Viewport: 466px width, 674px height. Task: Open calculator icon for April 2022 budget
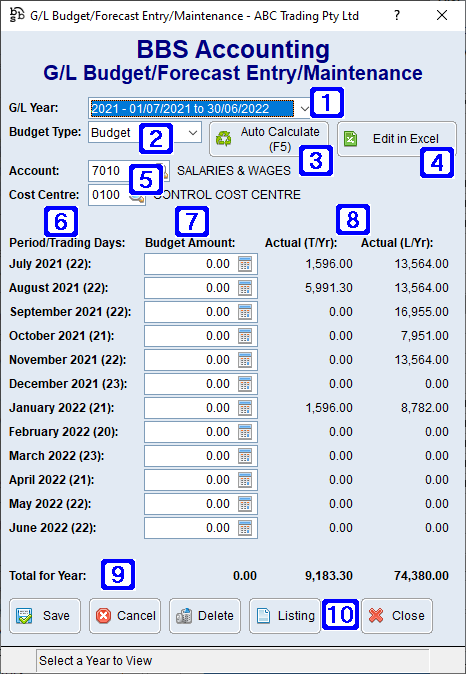pos(245,481)
